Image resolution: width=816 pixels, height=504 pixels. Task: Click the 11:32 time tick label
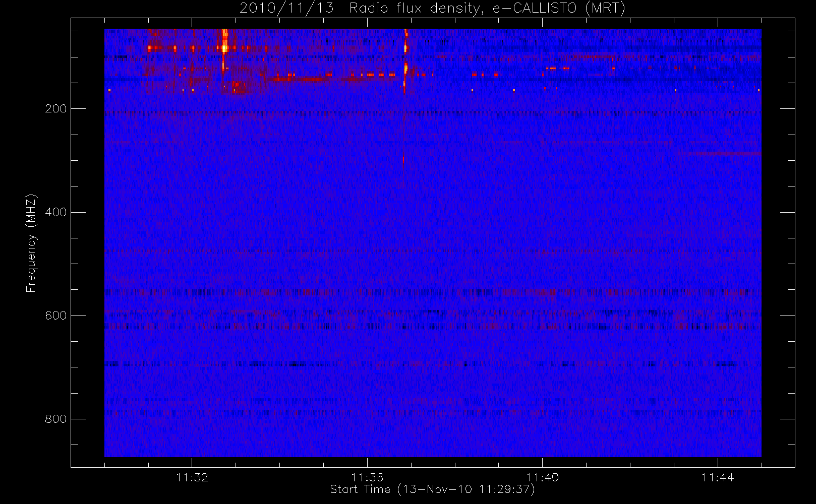pyautogui.click(x=192, y=477)
